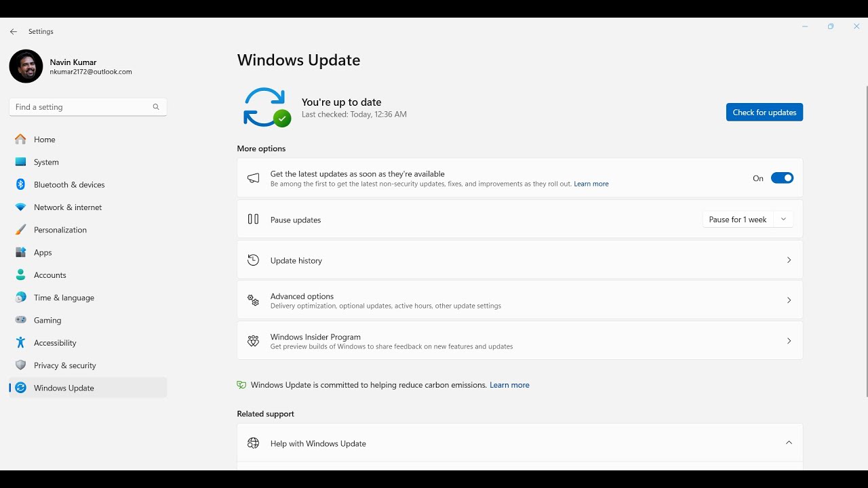The width and height of the screenshot is (868, 488).
Task: Open the Update history row chevron
Action: (x=789, y=260)
